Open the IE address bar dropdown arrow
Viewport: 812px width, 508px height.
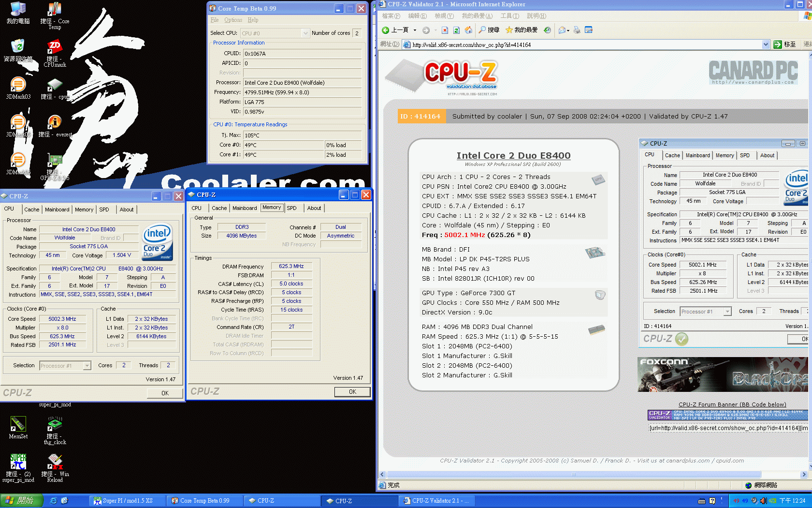point(766,45)
